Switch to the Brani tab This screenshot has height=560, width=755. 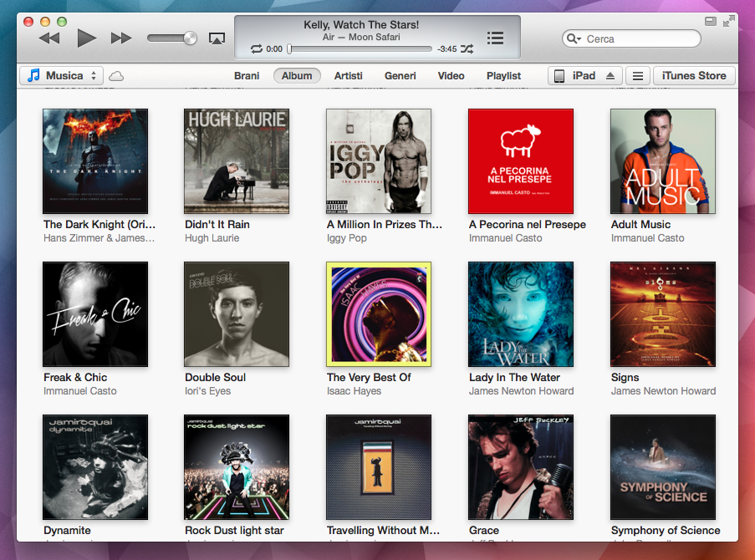(247, 75)
